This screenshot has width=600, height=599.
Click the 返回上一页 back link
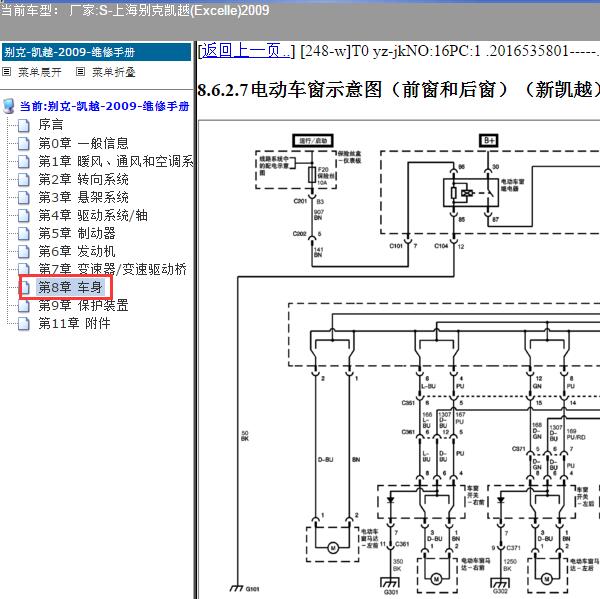(x=246, y=51)
